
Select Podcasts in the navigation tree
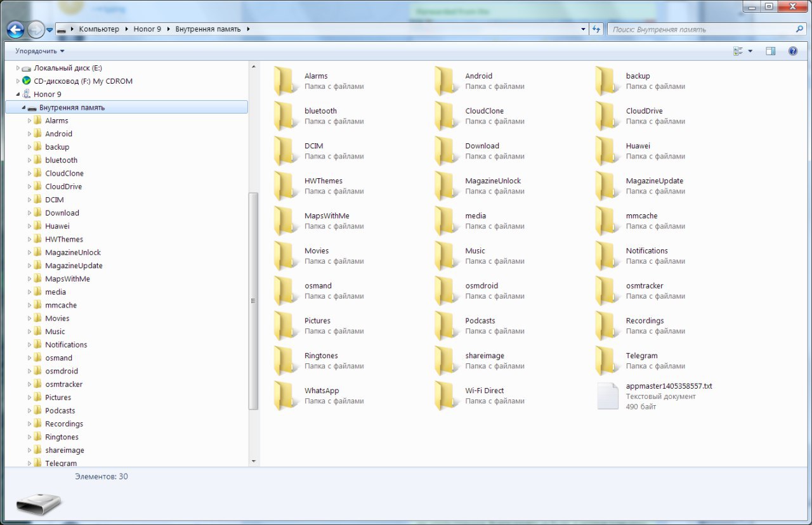[60, 411]
